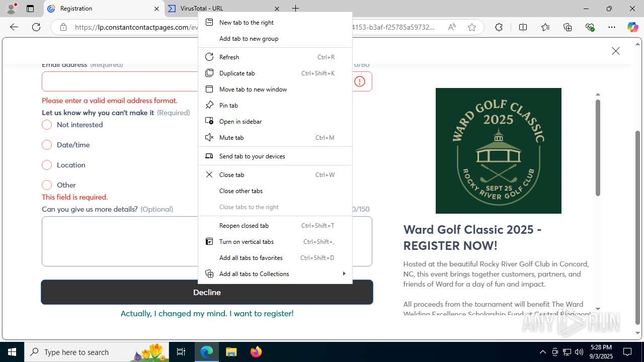Image resolution: width=644 pixels, height=362 pixels.
Task: Click the event description scrollbar thumb
Action: point(598,147)
